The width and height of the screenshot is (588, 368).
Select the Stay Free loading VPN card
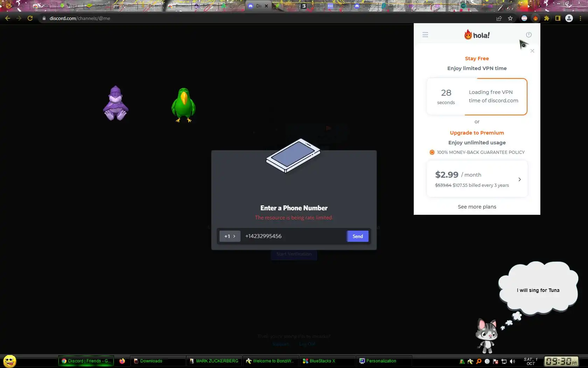tap(477, 97)
